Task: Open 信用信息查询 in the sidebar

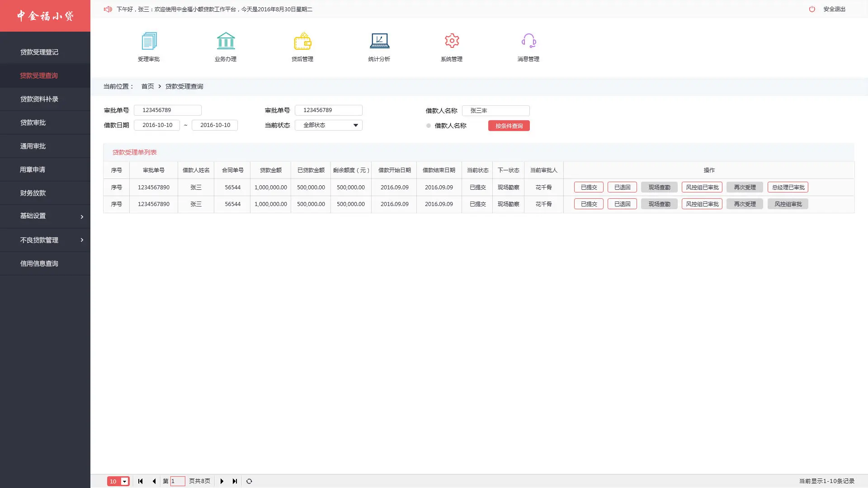Action: coord(45,263)
